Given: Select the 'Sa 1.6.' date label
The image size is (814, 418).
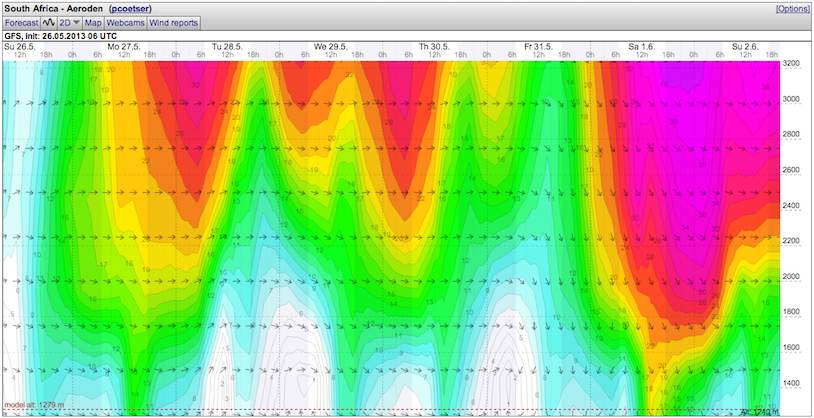Looking at the screenshot, I should (x=642, y=46).
